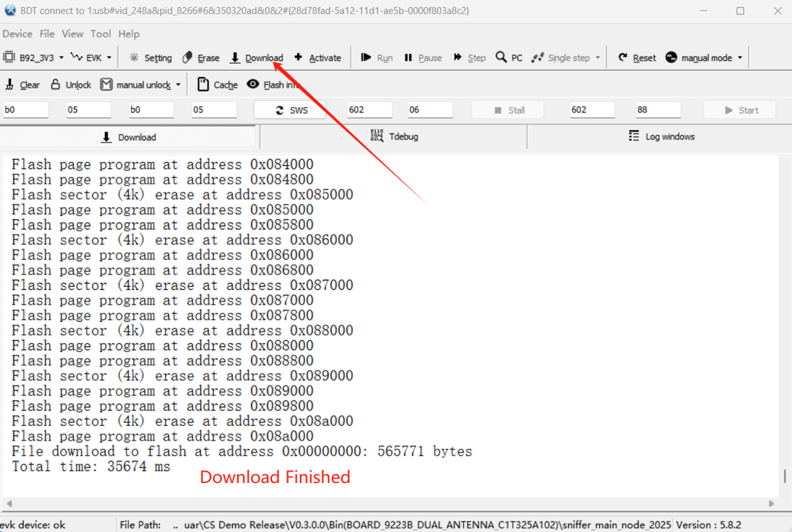This screenshot has height=532, width=792.
Task: Click the Reset icon
Action: click(x=622, y=58)
